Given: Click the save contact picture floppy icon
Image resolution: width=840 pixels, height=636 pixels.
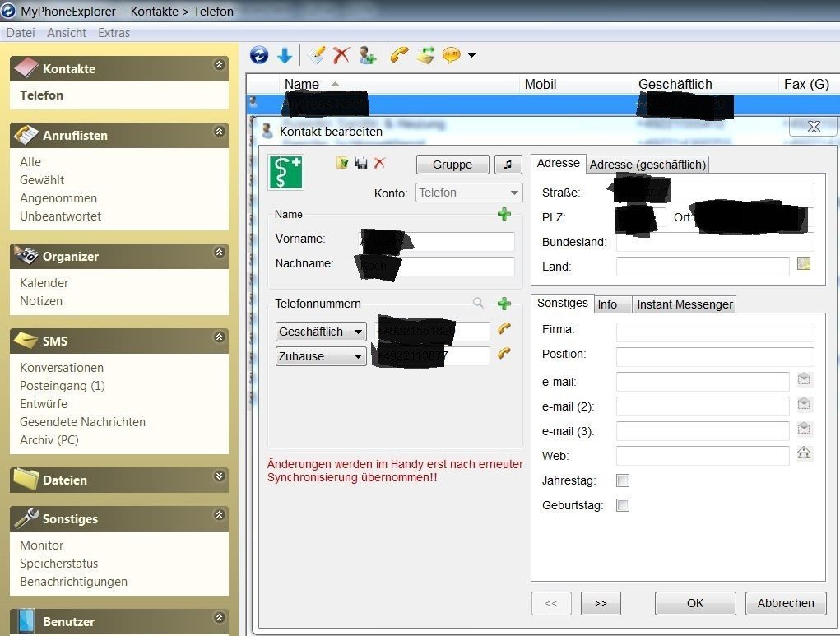Looking at the screenshot, I should pyautogui.click(x=361, y=162).
